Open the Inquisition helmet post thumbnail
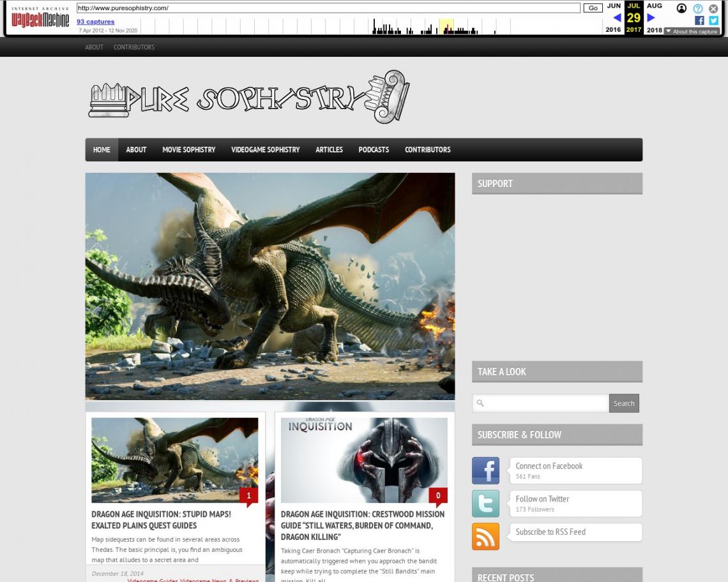 [x=364, y=460]
